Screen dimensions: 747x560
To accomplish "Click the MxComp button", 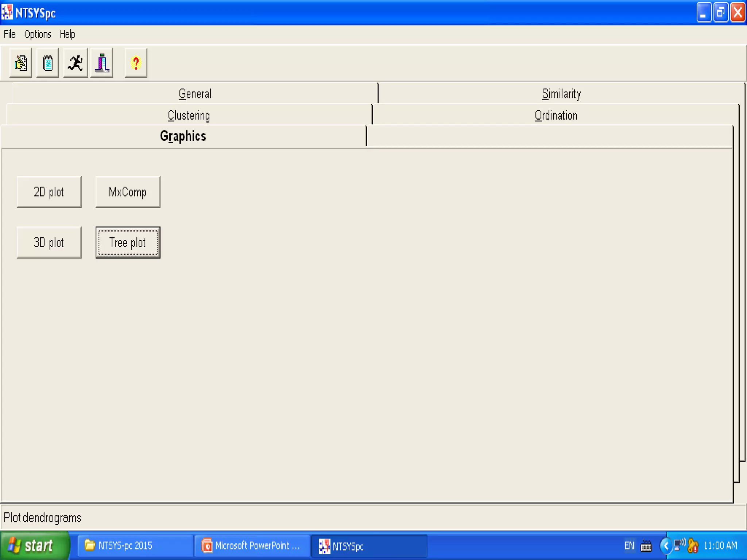I will point(128,192).
